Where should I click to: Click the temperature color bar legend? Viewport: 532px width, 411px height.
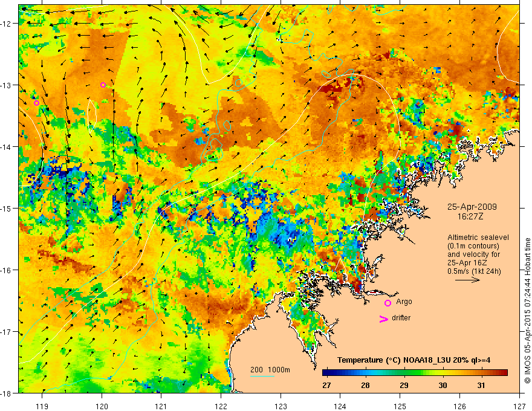415,373
